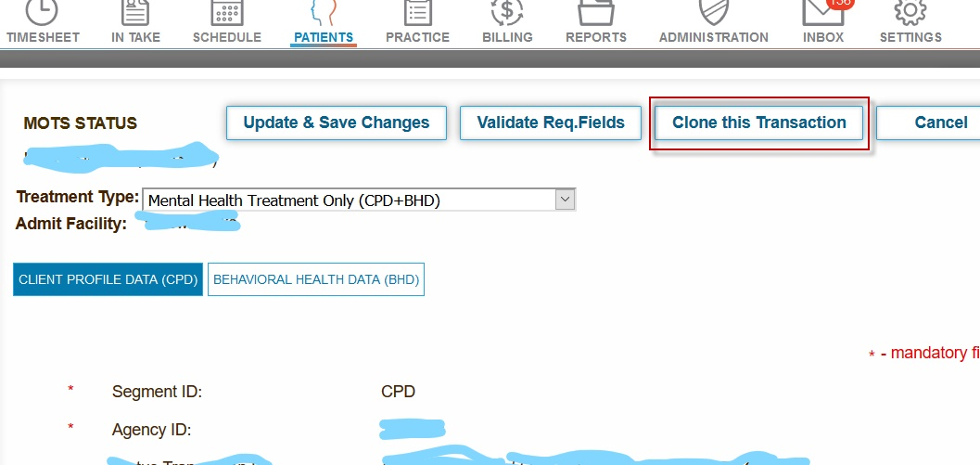Screen dimensions: 980x465
Task: Open the Billing dollar icon
Action: [x=507, y=11]
